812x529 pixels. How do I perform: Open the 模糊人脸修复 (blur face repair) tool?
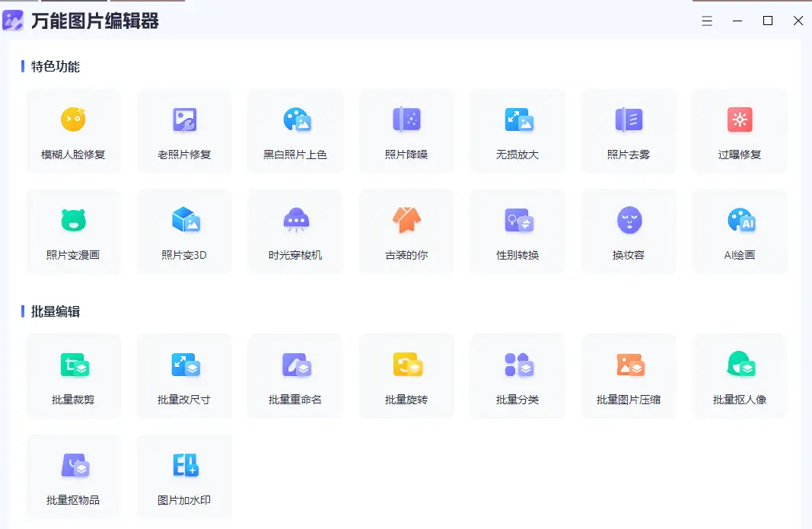pos(73,130)
